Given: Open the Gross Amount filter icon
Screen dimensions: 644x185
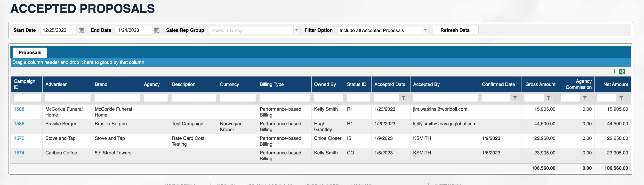Looking at the screenshot, I should 548,98.
